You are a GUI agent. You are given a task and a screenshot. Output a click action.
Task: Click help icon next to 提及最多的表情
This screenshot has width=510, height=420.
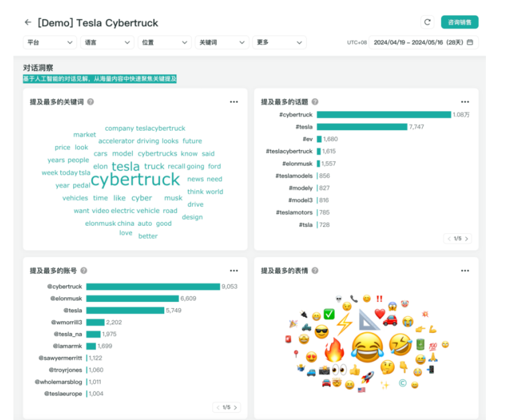[314, 271]
